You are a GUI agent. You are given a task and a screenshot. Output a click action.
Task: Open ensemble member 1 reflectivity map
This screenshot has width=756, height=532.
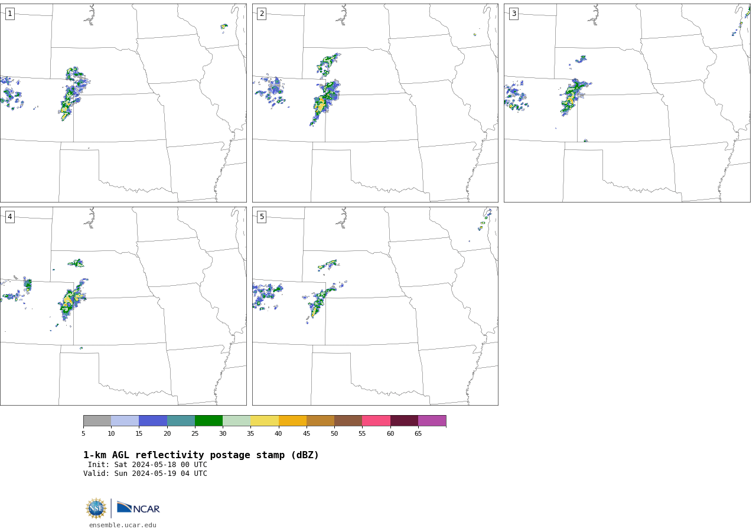(x=123, y=103)
